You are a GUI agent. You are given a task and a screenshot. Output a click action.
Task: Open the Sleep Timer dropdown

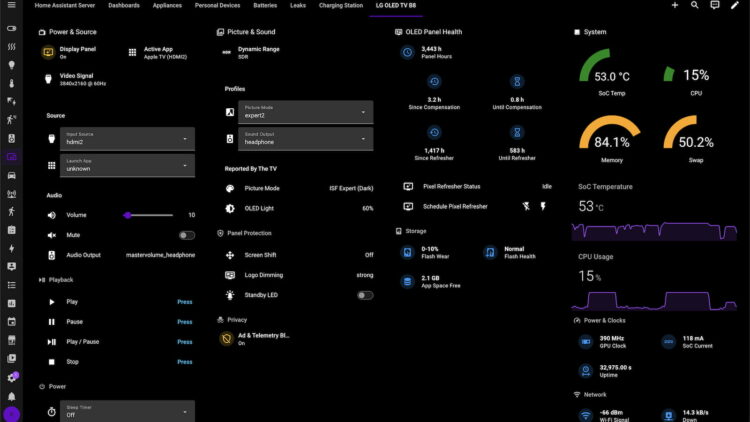pyautogui.click(x=127, y=411)
